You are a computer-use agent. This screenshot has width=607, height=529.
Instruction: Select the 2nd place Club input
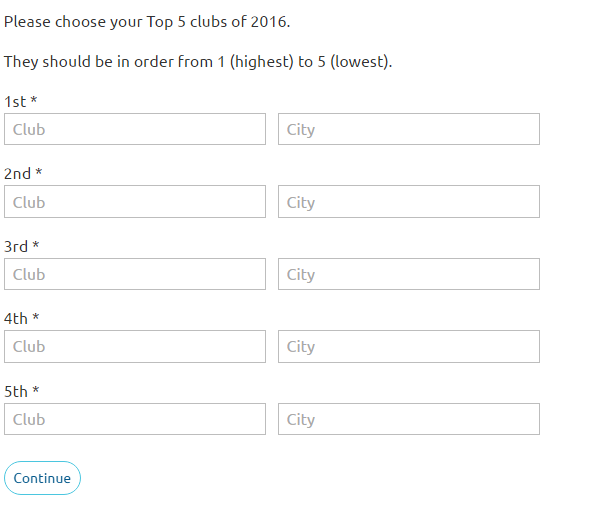click(135, 202)
